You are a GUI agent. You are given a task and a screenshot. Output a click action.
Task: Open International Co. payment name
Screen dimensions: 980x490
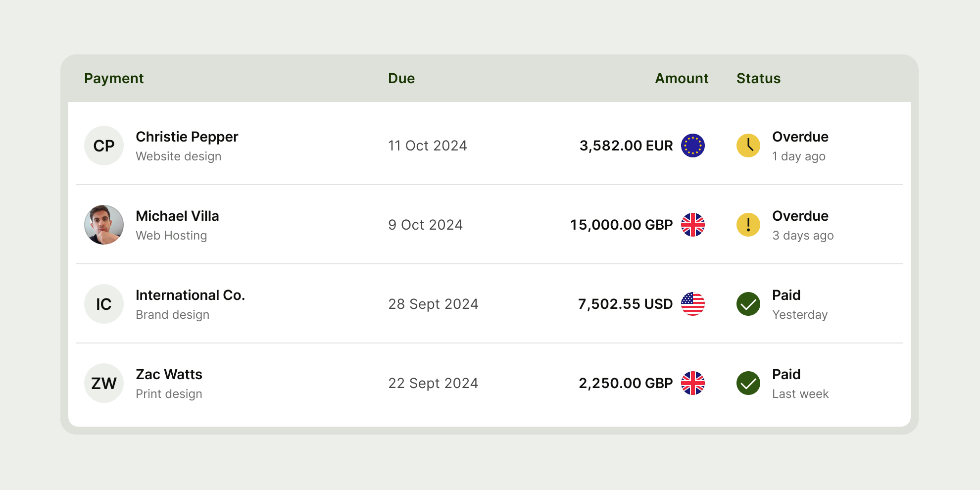[x=190, y=295]
